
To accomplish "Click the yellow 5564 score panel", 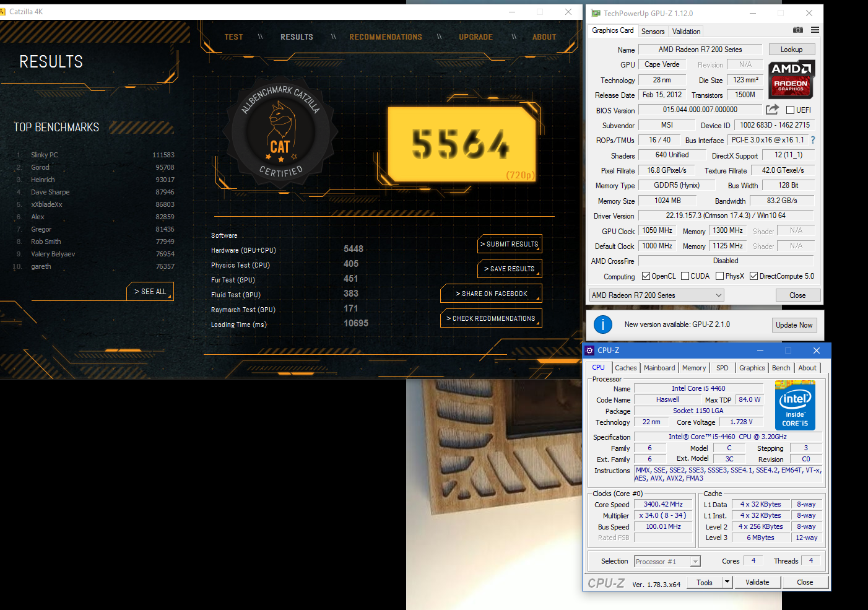I will pos(461,145).
